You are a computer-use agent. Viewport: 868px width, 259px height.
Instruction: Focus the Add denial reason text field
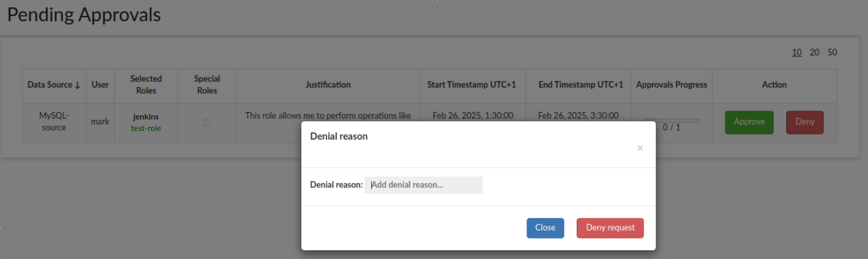pyautogui.click(x=423, y=185)
